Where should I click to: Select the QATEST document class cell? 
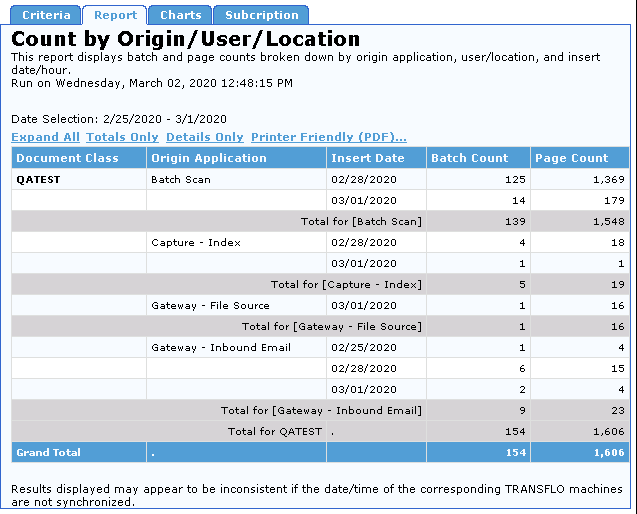click(x=37, y=180)
